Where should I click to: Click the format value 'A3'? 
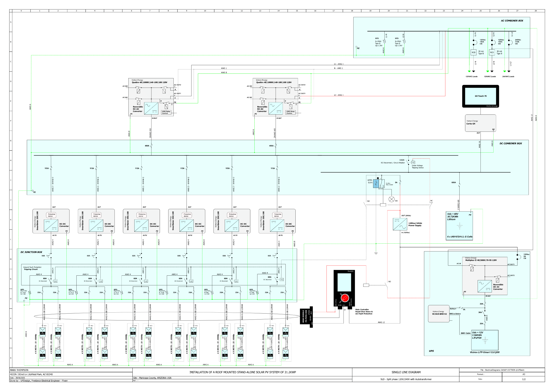click(524, 374)
